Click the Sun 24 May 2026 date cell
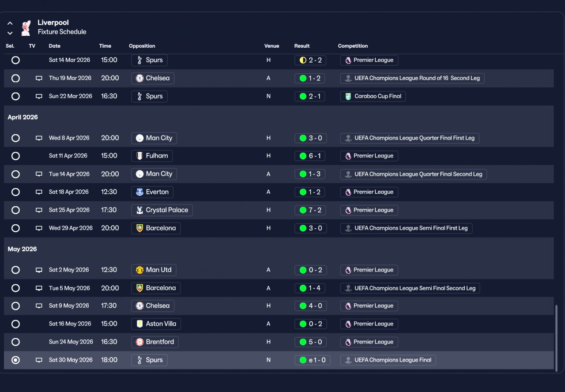565x392 pixels. click(x=71, y=342)
